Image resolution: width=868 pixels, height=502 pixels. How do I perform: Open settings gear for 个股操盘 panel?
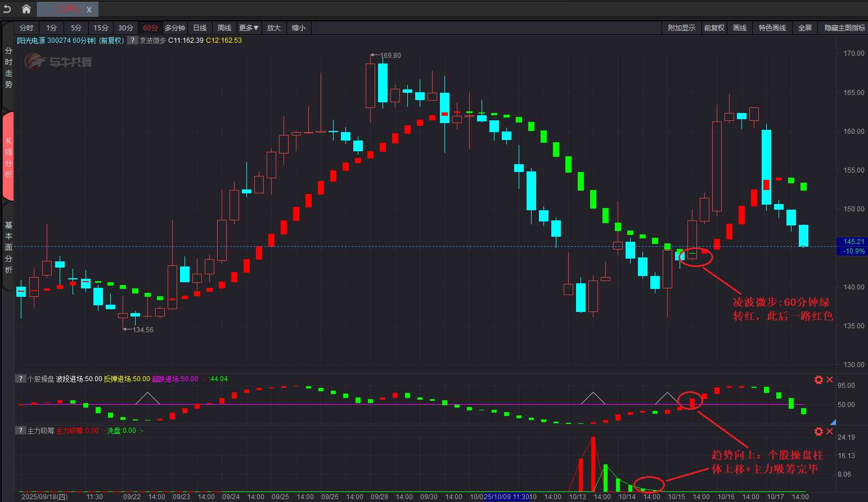coord(818,380)
